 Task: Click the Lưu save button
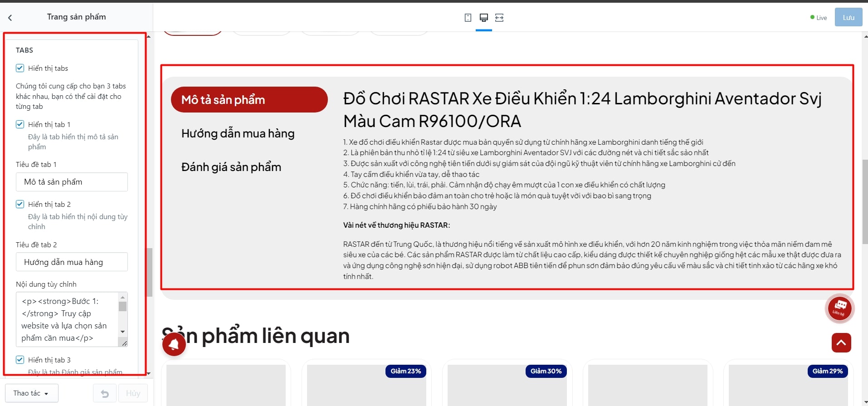(x=848, y=17)
